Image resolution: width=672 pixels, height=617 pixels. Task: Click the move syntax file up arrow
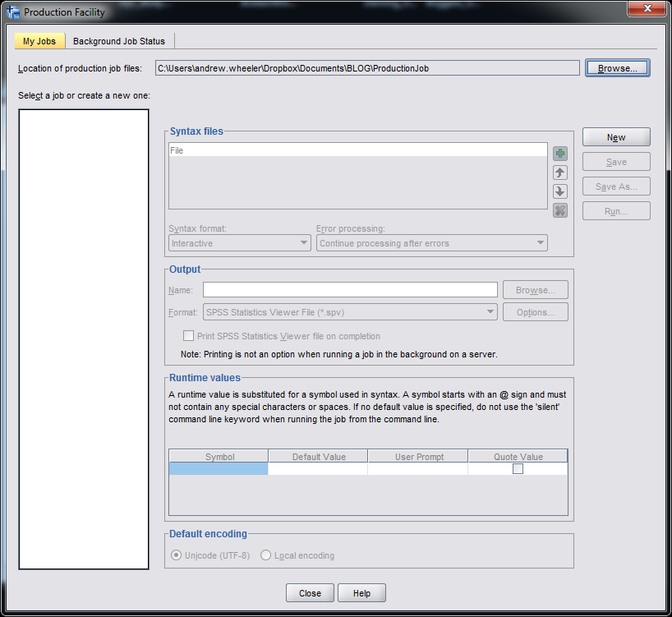(x=560, y=173)
